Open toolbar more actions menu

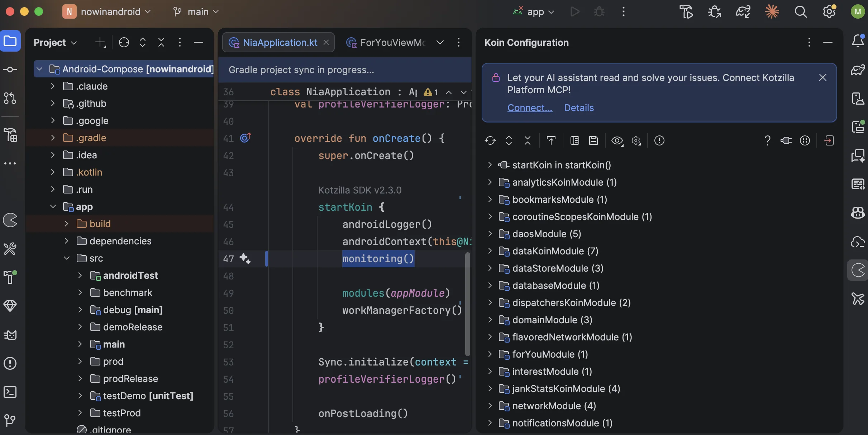pyautogui.click(x=624, y=12)
